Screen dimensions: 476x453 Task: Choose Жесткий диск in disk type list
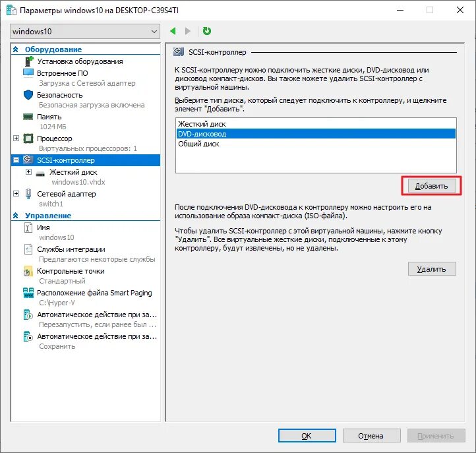(x=316, y=124)
